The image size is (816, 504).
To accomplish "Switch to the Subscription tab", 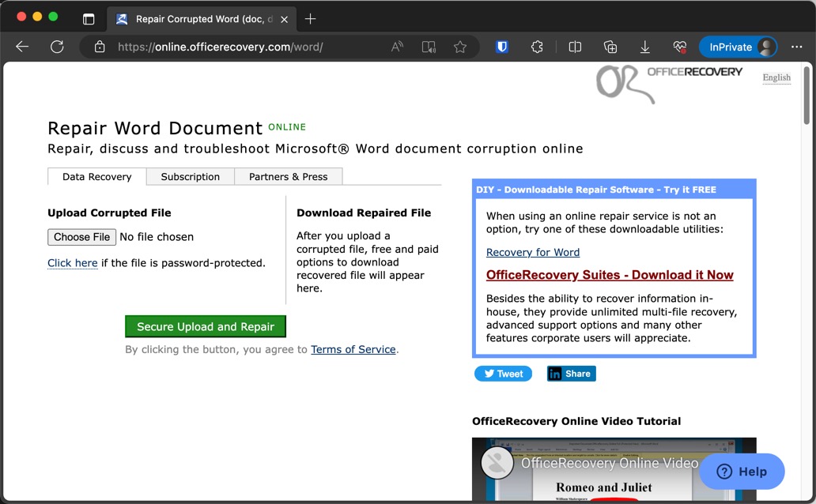I will coord(190,176).
